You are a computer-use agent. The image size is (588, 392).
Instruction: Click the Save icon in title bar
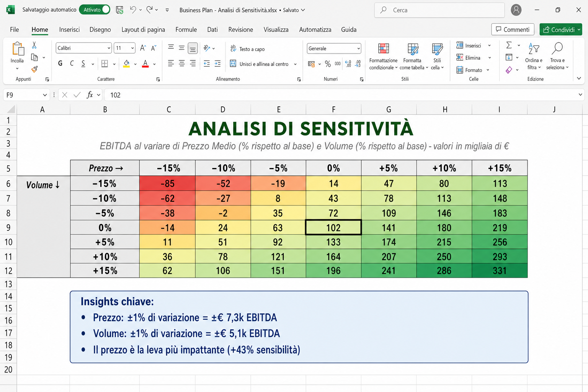119,10
